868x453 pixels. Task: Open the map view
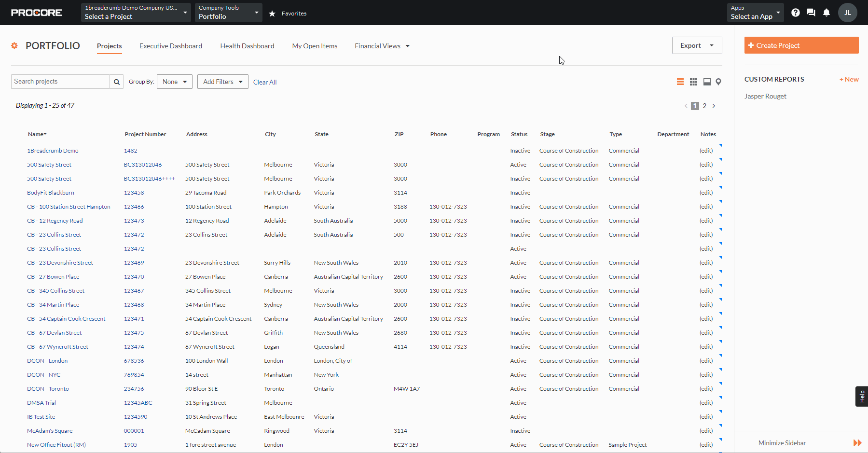[x=718, y=82]
